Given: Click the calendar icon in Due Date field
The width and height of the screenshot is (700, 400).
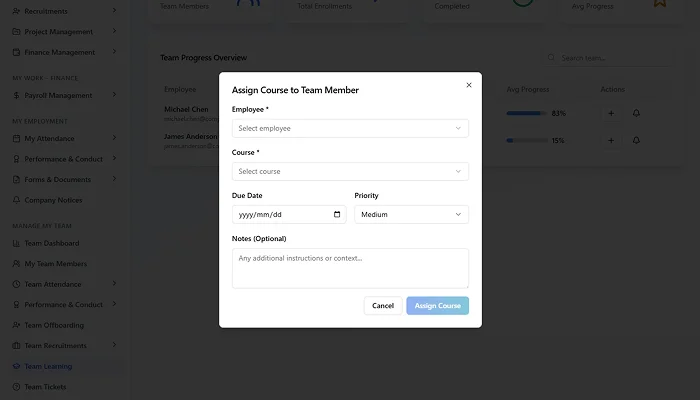Looking at the screenshot, I should tap(337, 214).
